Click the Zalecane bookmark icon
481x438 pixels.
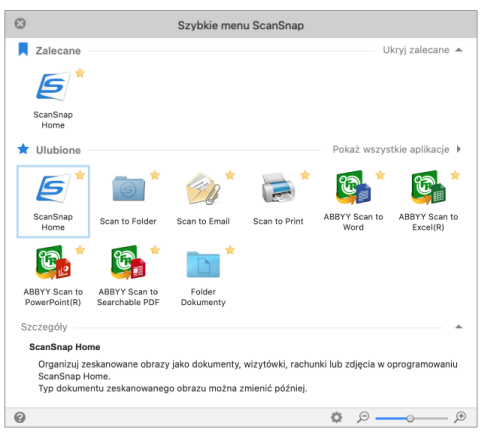tap(23, 49)
